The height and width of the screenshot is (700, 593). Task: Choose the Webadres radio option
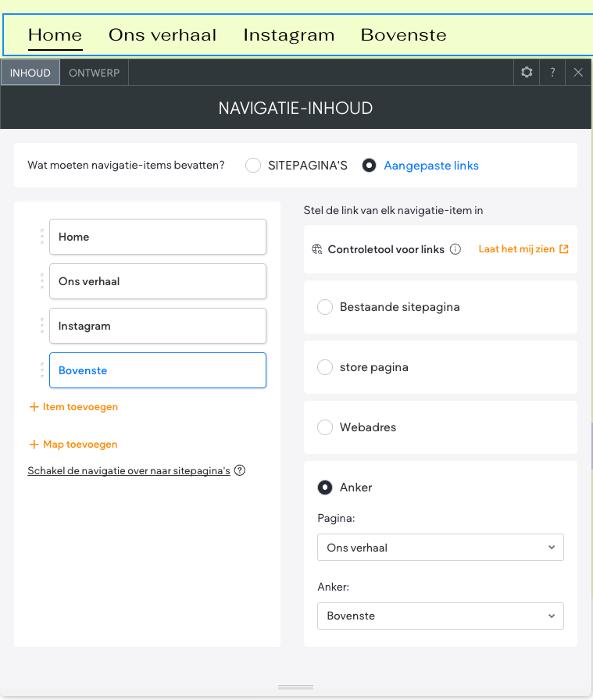[325, 427]
